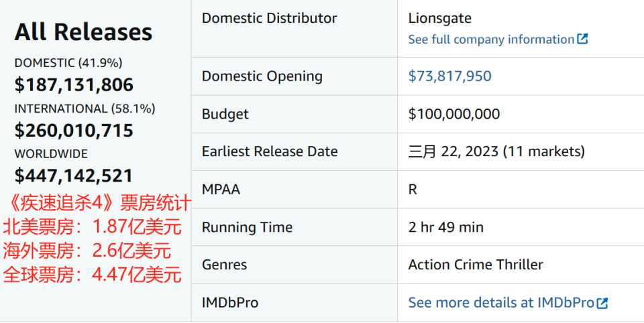Select the domestic gross $187,131,806 figure

(74, 85)
